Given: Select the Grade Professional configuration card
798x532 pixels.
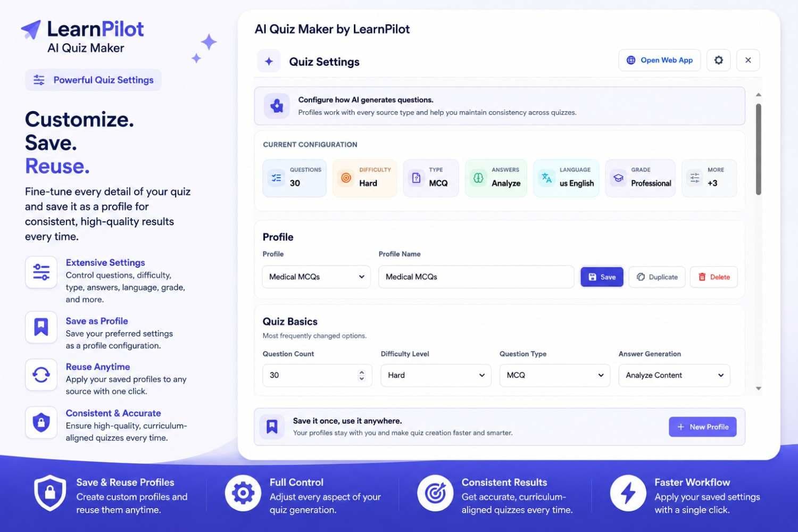Looking at the screenshot, I should pos(641,178).
